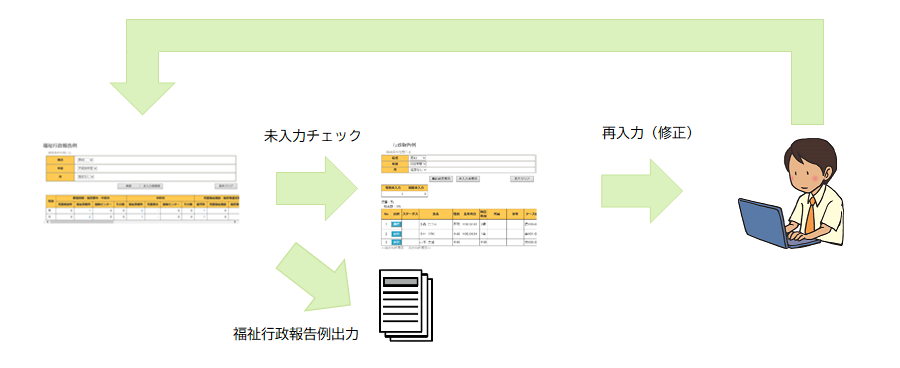The height and width of the screenshot is (368, 900).
Task: Click the rightmost clear button in center form
Action: tap(522, 179)
